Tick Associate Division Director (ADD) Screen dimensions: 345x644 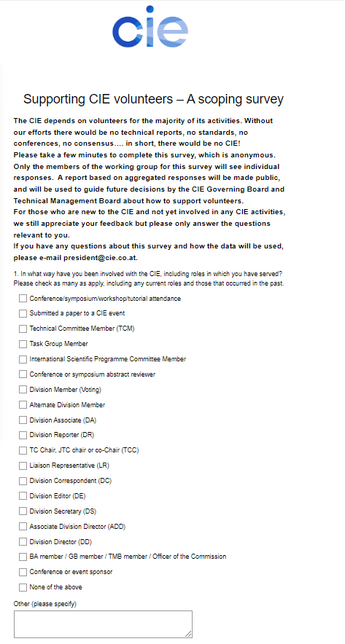(x=23, y=526)
